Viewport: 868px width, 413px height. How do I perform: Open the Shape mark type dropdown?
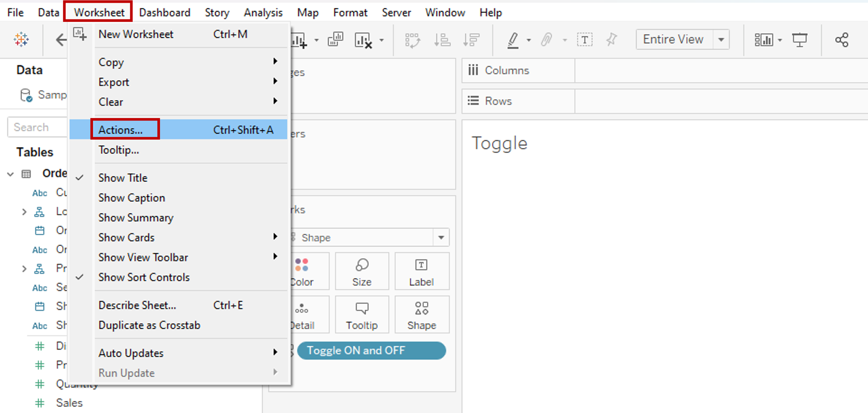[x=441, y=238]
